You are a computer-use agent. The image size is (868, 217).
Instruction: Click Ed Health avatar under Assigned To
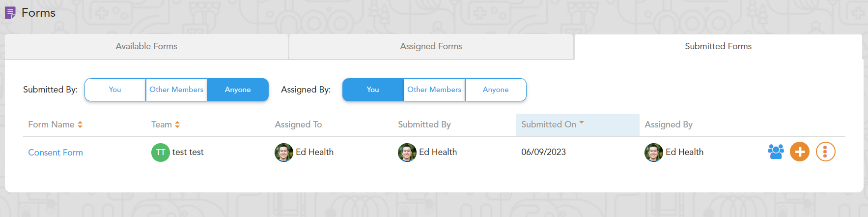pos(284,153)
